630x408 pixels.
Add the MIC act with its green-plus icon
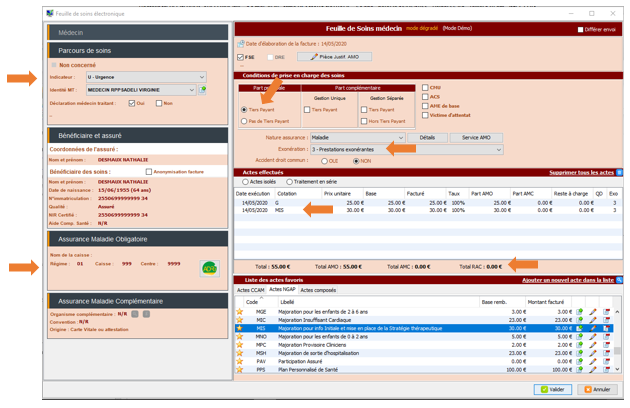[x=579, y=320]
